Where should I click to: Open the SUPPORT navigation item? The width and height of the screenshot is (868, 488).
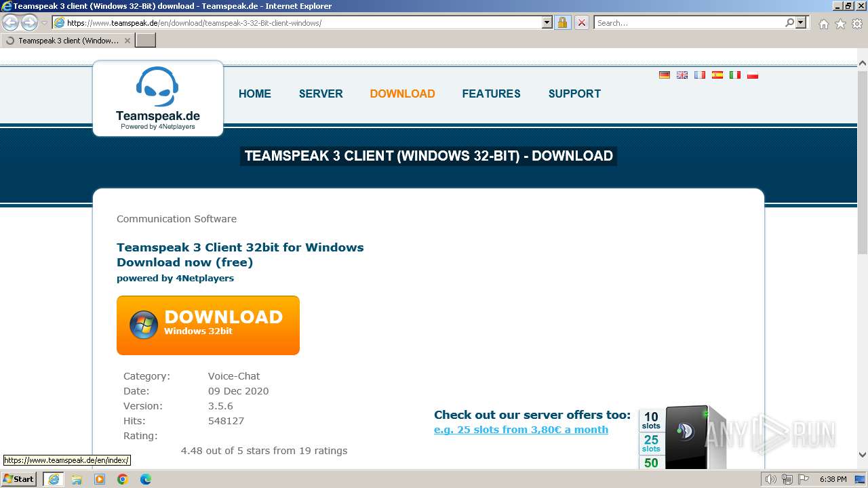(x=574, y=94)
